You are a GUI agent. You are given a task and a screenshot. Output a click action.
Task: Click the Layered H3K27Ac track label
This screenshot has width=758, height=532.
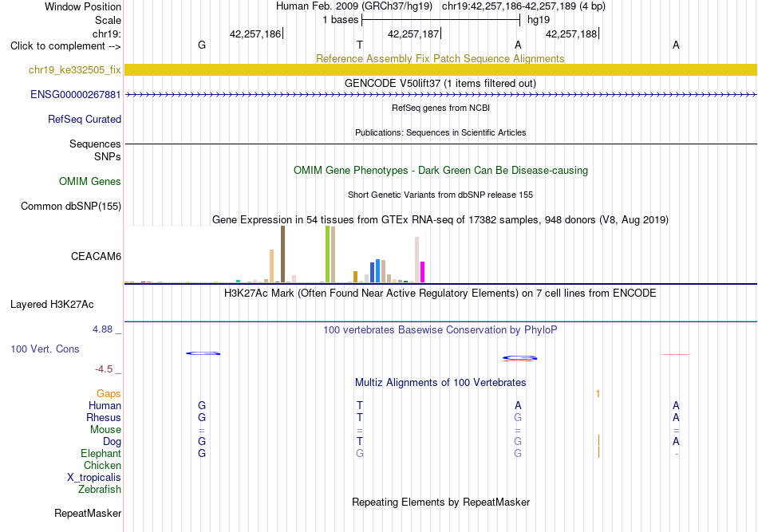[52, 305]
